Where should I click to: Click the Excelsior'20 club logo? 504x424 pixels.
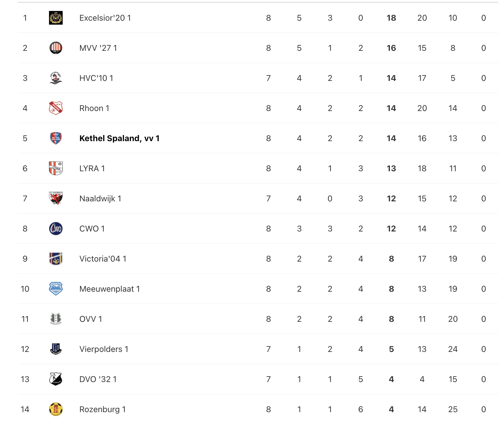[x=56, y=18]
